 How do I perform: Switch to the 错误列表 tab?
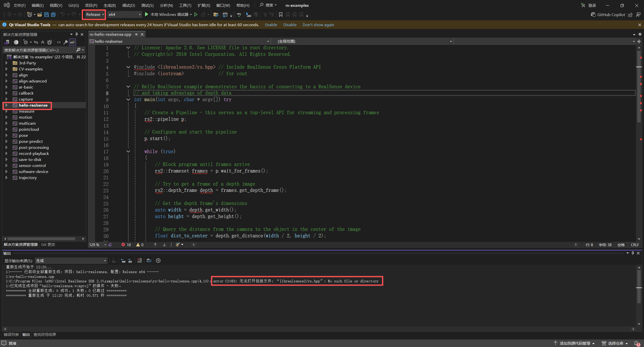click(x=11, y=334)
